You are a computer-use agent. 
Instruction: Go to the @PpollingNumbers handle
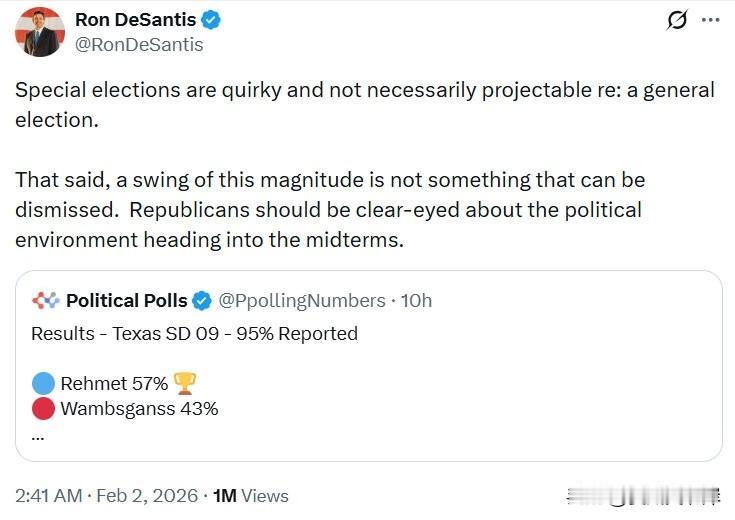click(x=301, y=300)
